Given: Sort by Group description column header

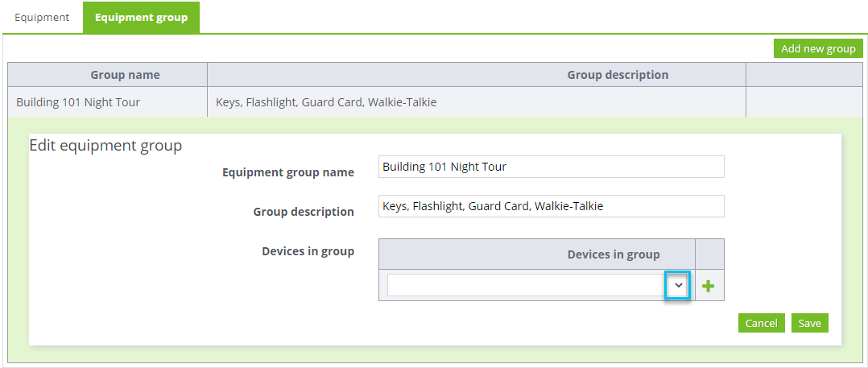Looking at the screenshot, I should pyautogui.click(x=618, y=75).
